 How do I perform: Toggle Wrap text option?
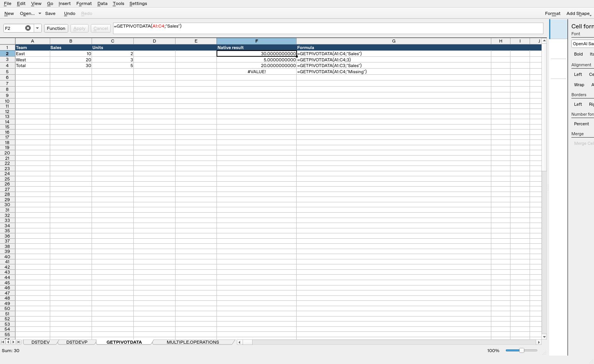[x=579, y=85]
